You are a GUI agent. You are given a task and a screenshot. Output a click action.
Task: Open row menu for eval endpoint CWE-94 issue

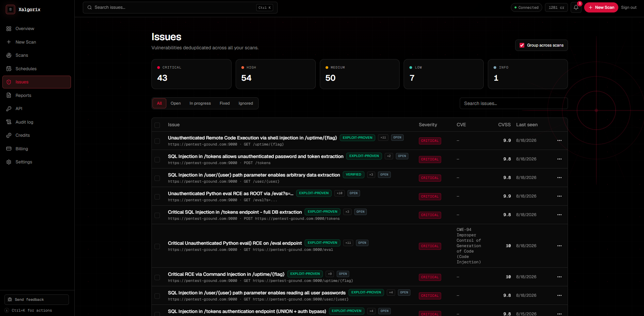559,246
